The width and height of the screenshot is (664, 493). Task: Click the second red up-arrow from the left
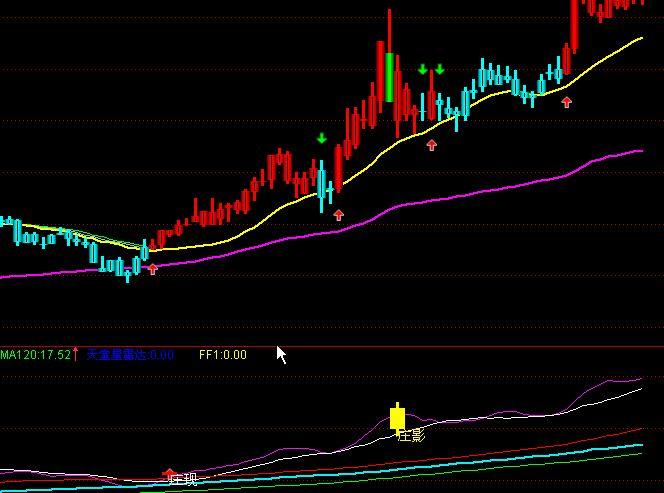pyautogui.click(x=338, y=214)
